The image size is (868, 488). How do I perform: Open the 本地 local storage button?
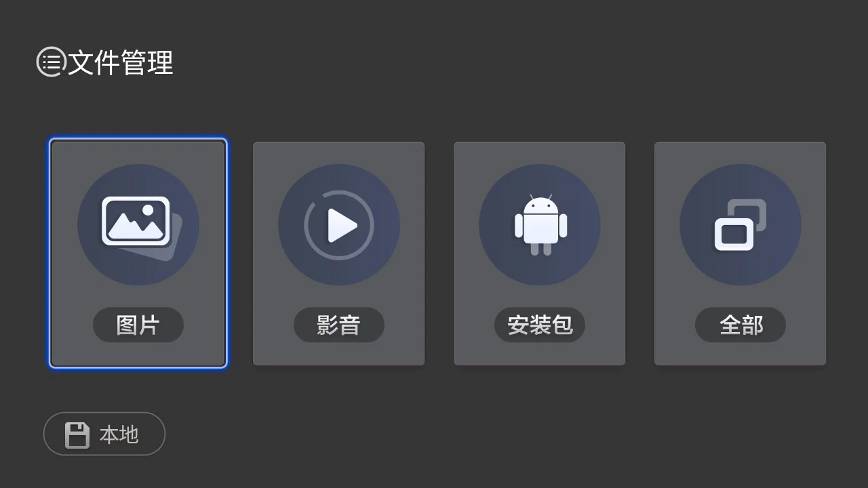click(104, 434)
